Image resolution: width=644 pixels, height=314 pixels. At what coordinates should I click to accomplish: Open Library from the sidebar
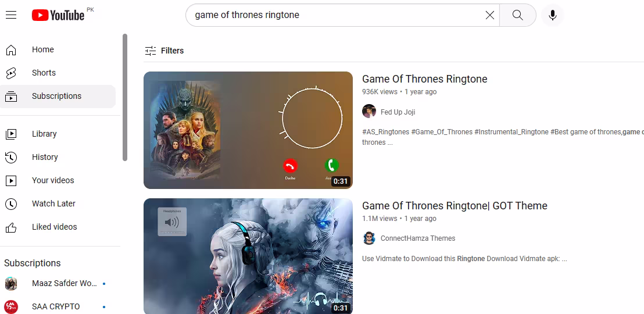(x=58, y=134)
